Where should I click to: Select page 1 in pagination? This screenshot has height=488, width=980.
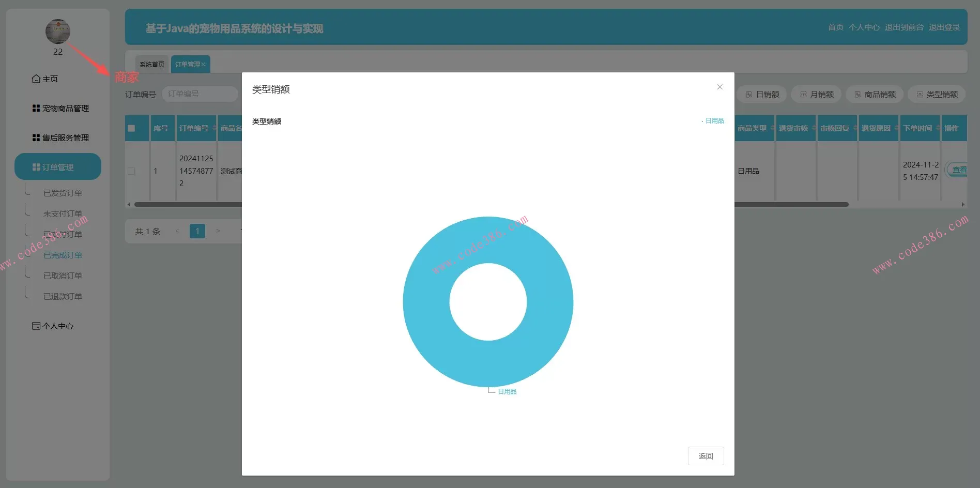pos(197,231)
